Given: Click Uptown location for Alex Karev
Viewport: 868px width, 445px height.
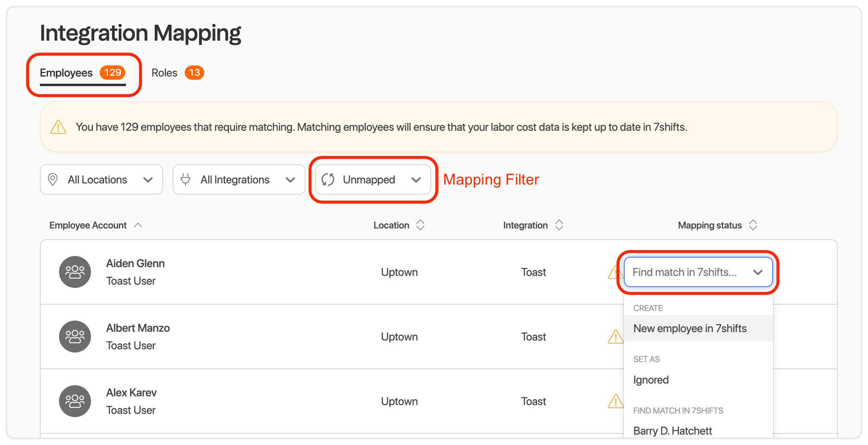Looking at the screenshot, I should 399,402.
